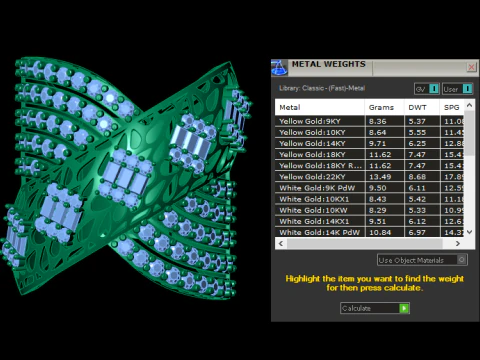Click the 5.33 DWT value
Viewport: 480px width, 360px height.
click(x=417, y=210)
